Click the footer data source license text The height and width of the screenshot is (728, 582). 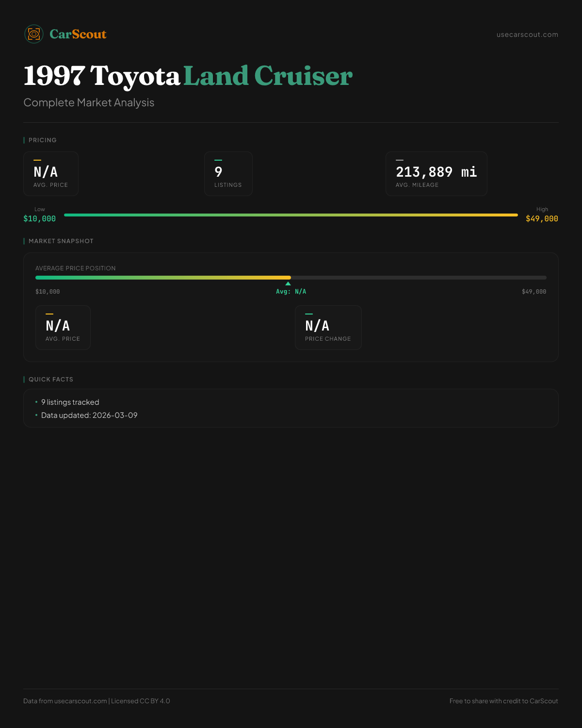[97, 701]
